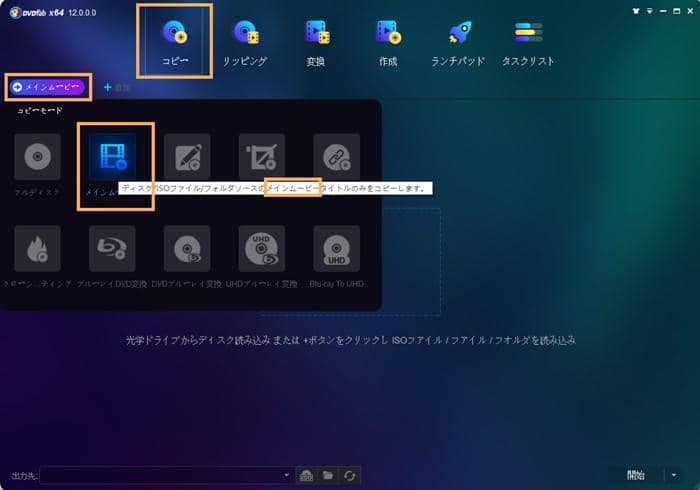
Task: Switch to the リッピング module
Action: 245,43
